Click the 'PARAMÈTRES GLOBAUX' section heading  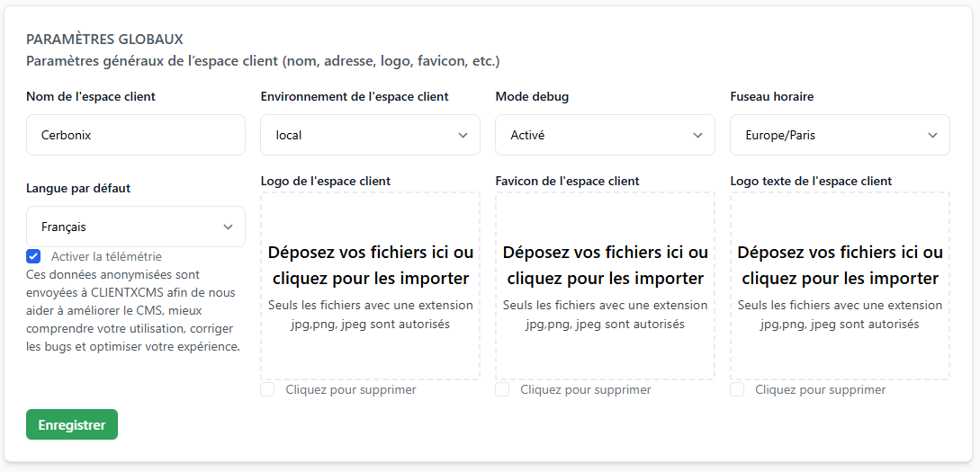[104, 40]
